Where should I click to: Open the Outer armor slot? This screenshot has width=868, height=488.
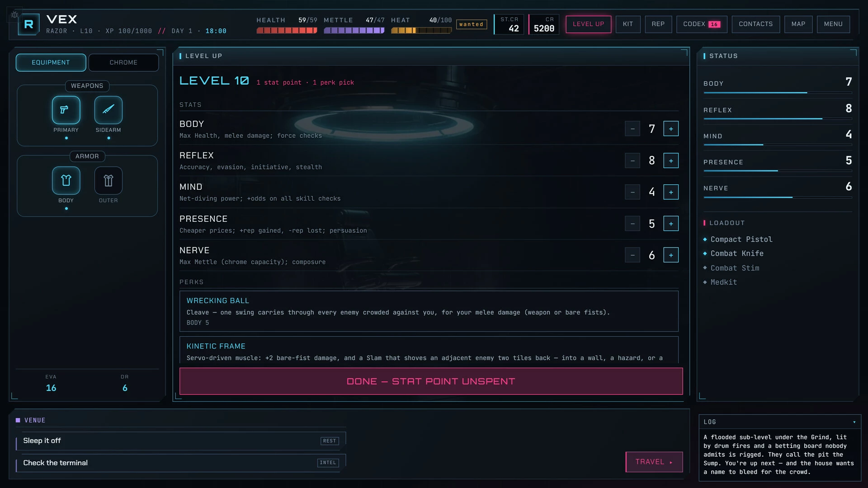pyautogui.click(x=108, y=180)
